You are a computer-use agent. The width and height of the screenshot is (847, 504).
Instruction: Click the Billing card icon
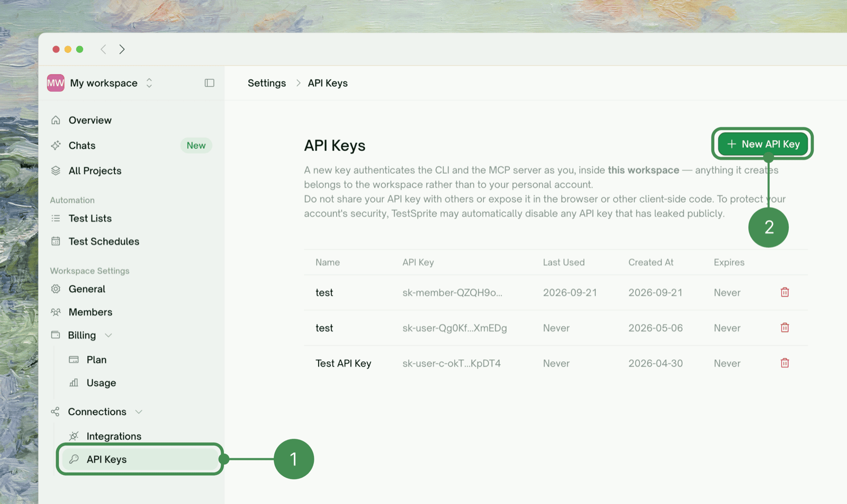[x=56, y=335]
